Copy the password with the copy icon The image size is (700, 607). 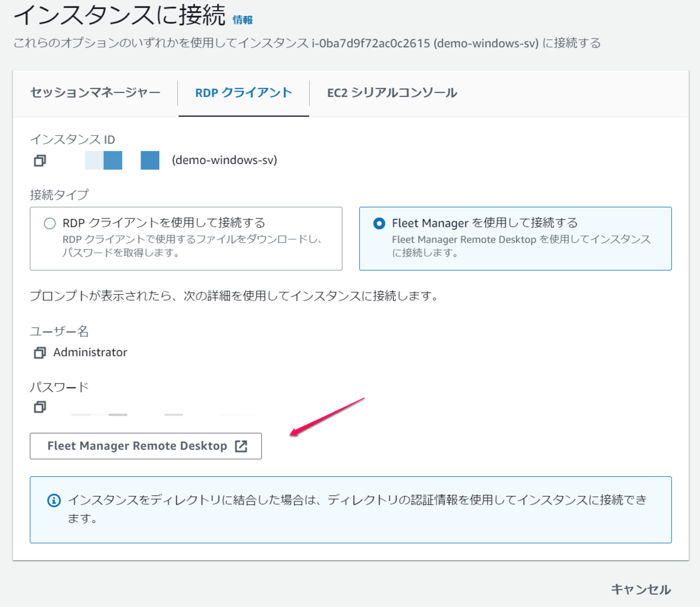[40, 407]
